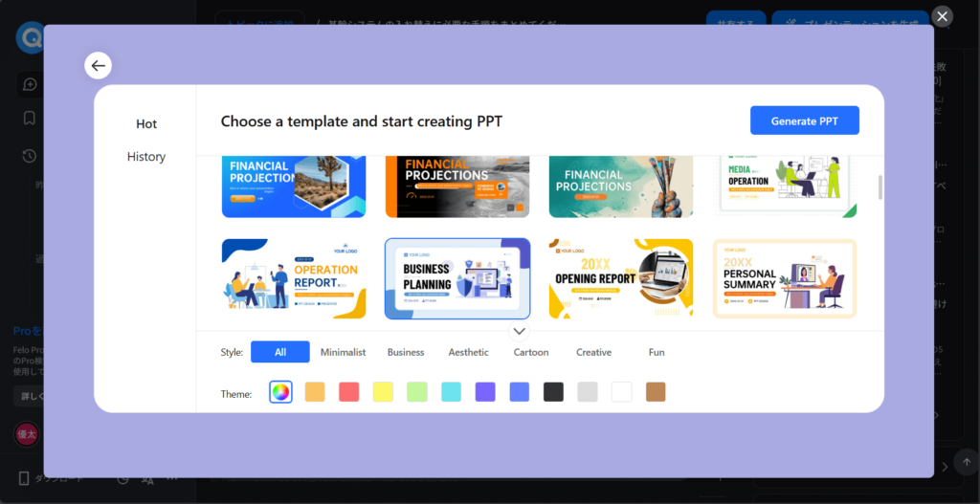Select the All style filter
The height and width of the screenshot is (504, 980).
(280, 352)
